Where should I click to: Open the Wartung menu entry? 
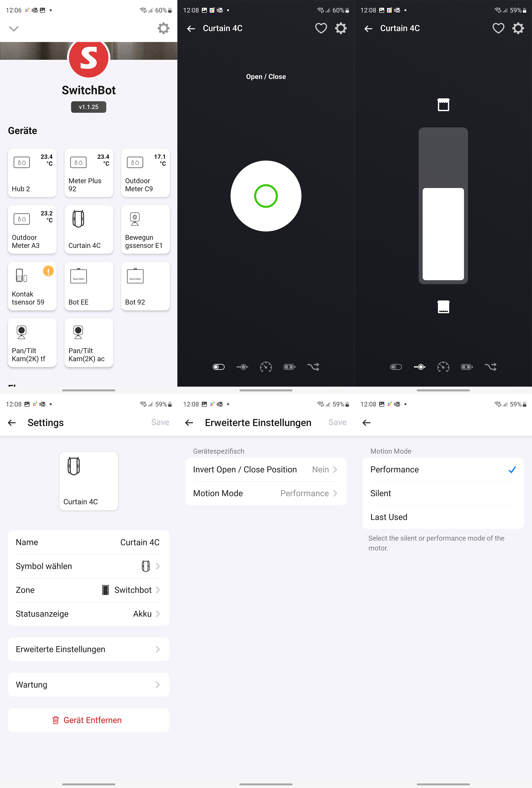pyautogui.click(x=88, y=685)
